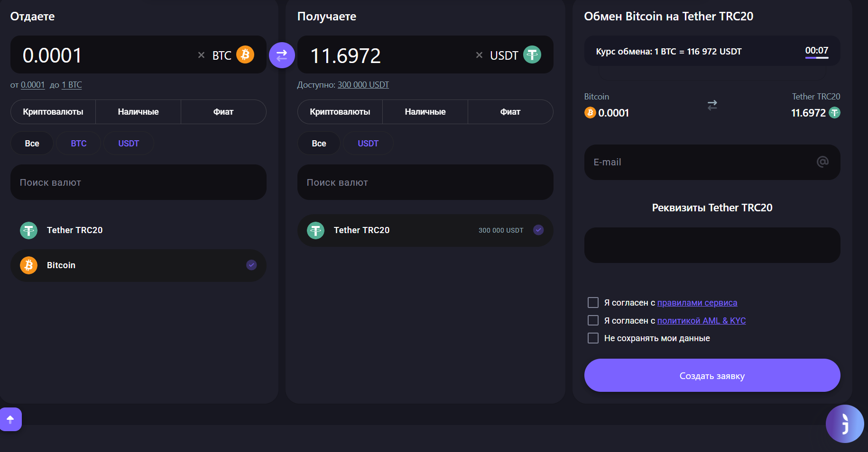
Task: Open the chat widget bubble
Action: pyautogui.click(x=845, y=424)
